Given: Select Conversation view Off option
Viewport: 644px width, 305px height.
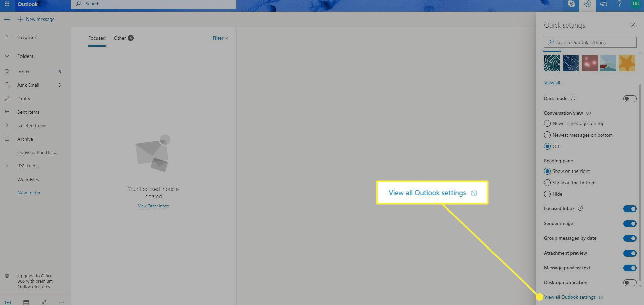Looking at the screenshot, I should click(547, 146).
